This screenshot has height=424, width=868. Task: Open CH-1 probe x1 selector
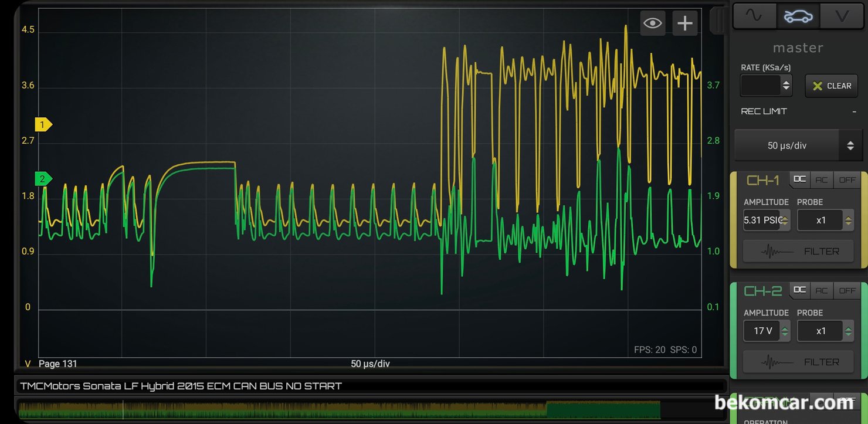pyautogui.click(x=825, y=221)
